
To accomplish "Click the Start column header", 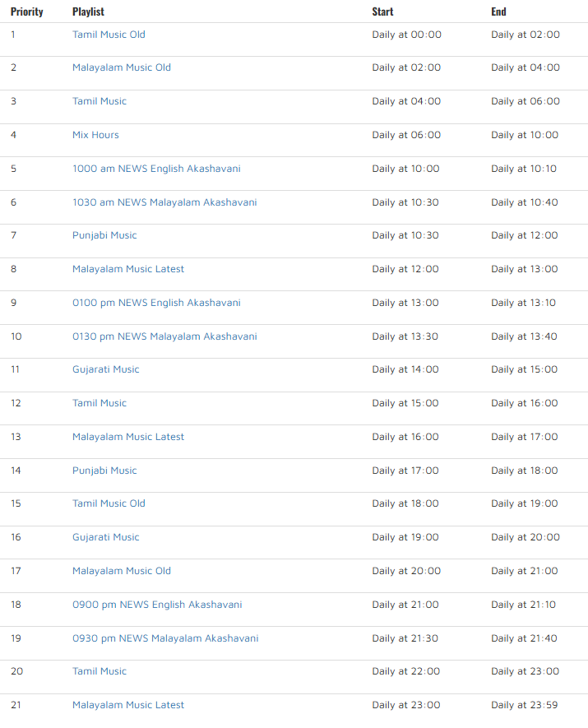I will 382,12.
